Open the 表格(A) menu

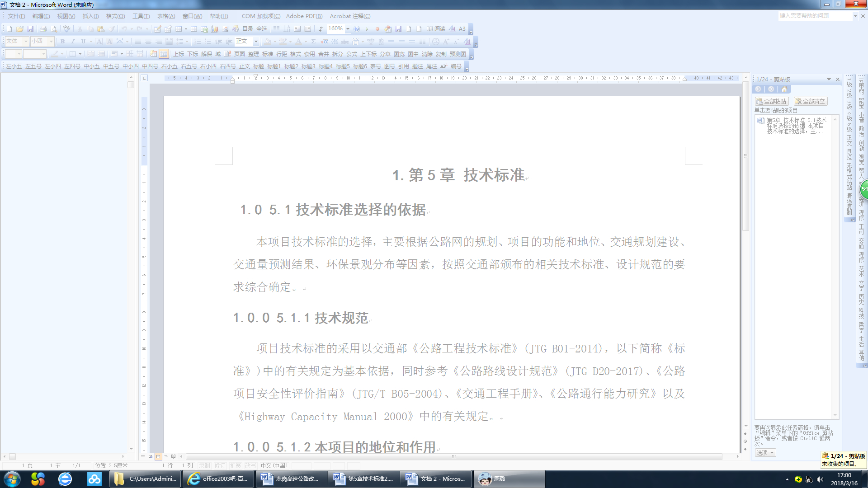166,16
